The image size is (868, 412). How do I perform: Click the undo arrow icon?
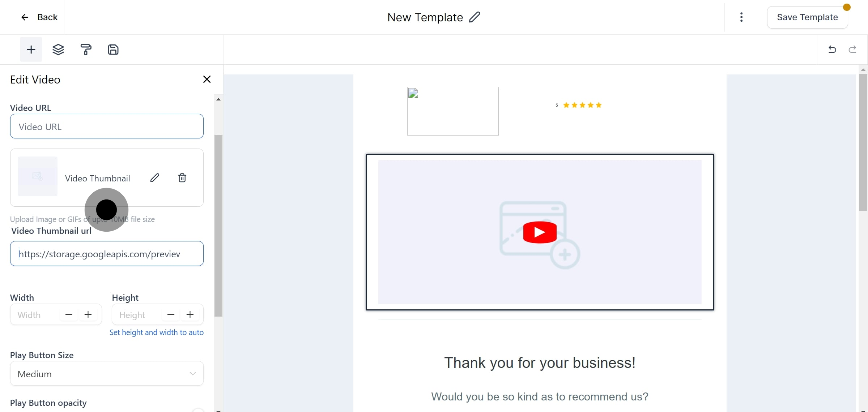point(832,50)
